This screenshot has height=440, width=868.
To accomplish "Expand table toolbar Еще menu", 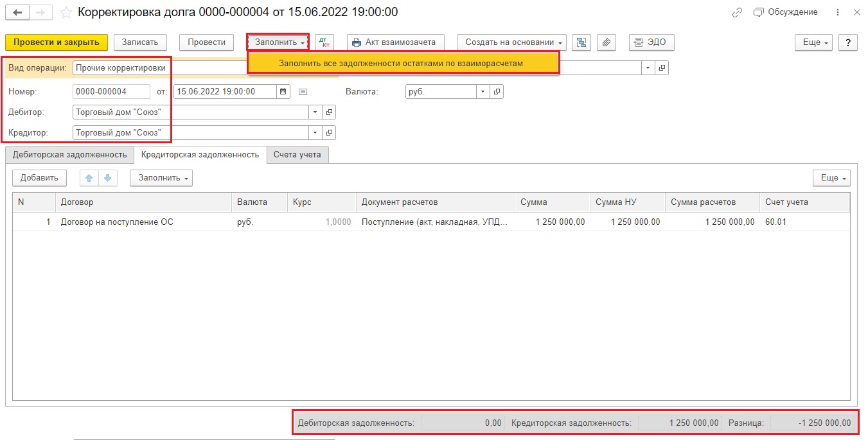I will coord(831,178).
